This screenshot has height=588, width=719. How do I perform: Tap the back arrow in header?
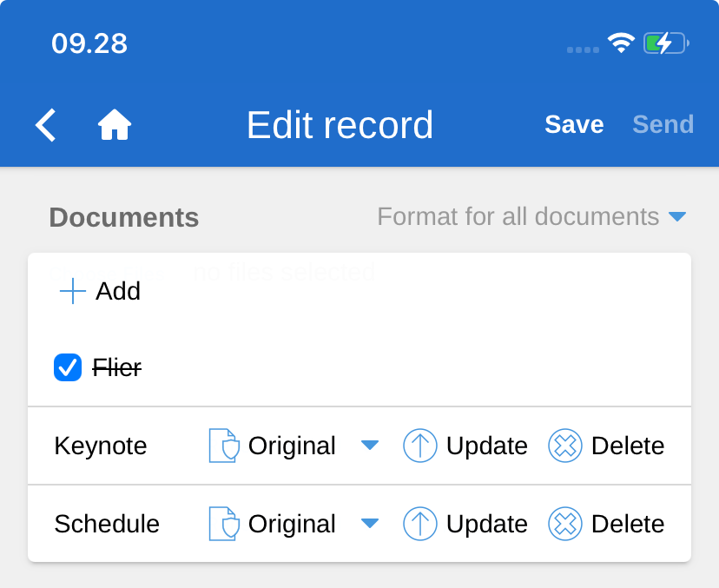[46, 125]
